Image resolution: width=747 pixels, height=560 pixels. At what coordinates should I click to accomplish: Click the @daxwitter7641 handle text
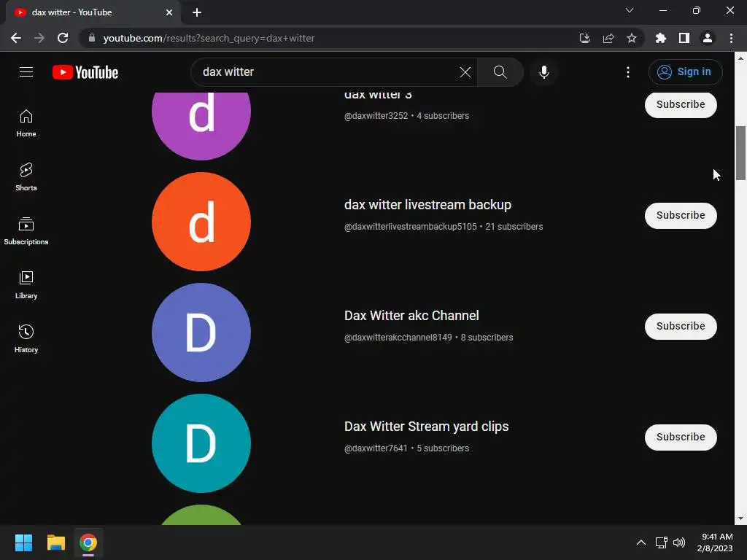(x=376, y=448)
